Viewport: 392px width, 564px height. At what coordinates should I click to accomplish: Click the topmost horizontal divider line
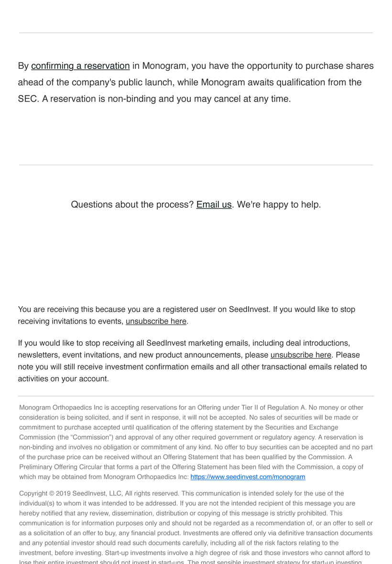(196, 33)
